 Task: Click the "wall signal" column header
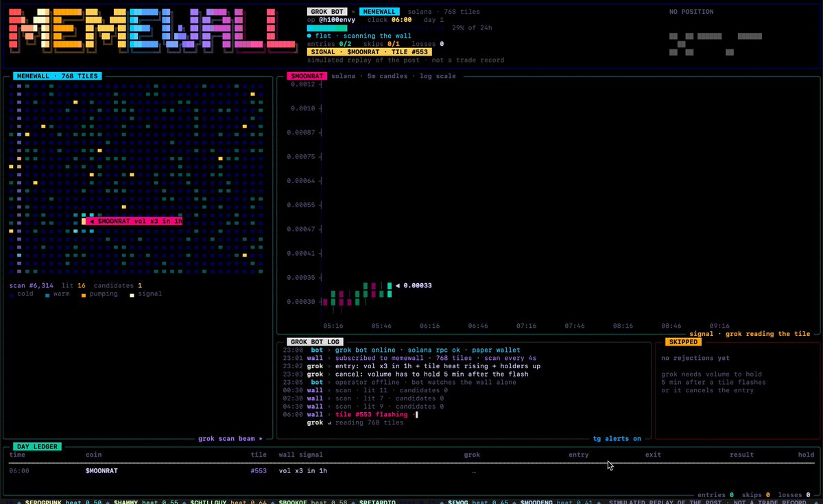[300, 455]
